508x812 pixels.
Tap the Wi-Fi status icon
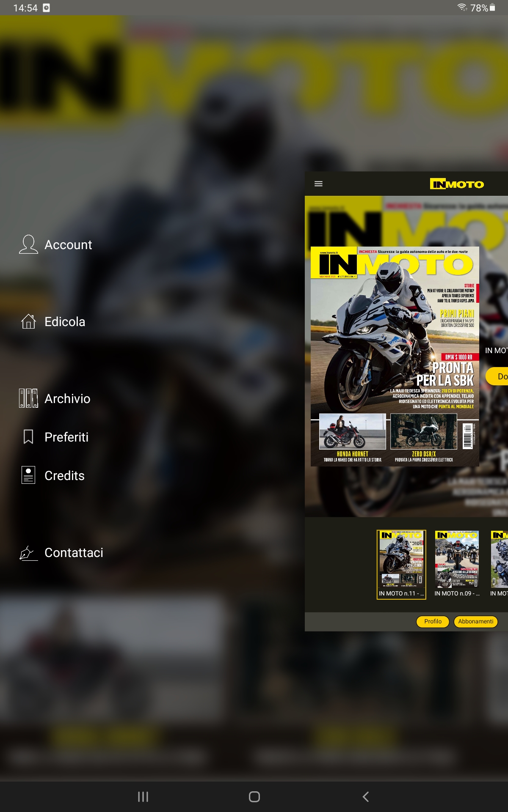(462, 8)
